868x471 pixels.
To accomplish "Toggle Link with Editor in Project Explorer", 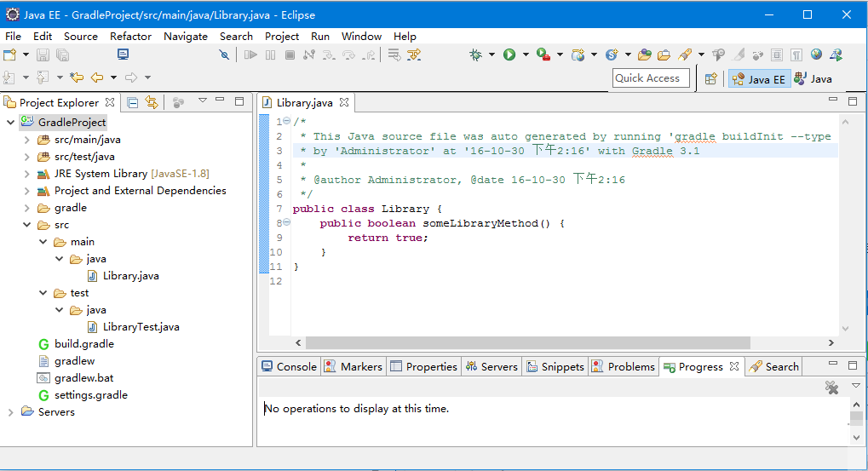I will click(152, 102).
